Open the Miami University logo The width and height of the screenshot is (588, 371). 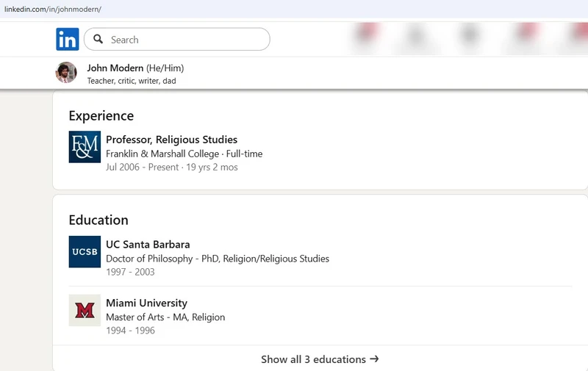click(x=85, y=310)
